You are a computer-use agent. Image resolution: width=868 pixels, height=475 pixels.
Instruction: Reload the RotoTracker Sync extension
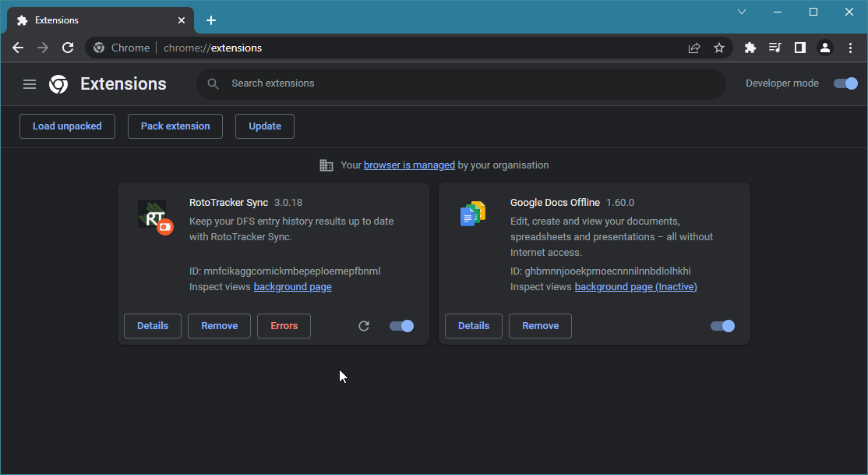tap(364, 326)
